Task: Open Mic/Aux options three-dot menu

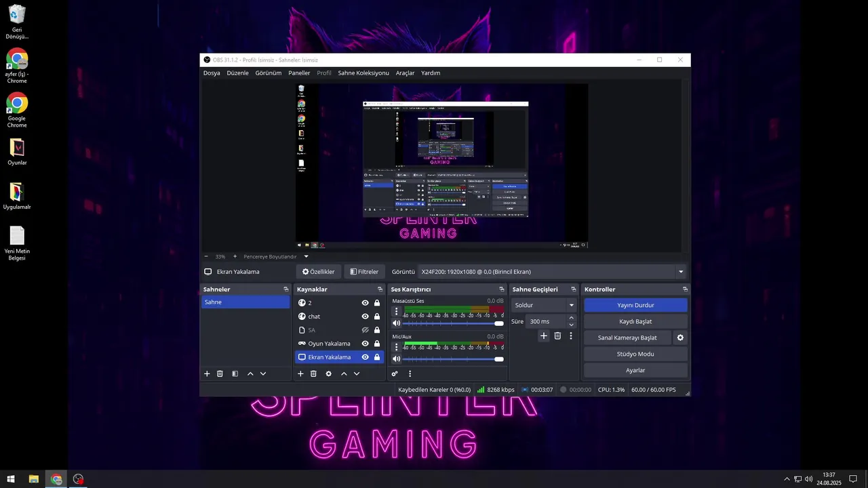Action: [x=397, y=347]
